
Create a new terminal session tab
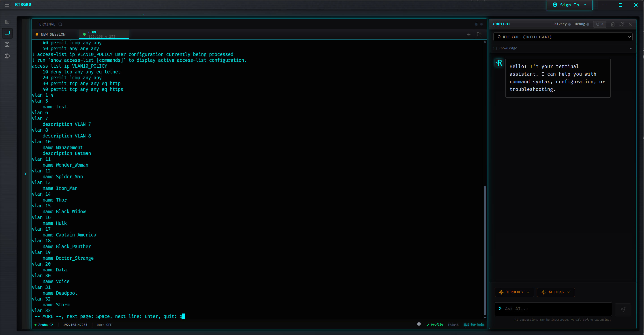point(469,34)
